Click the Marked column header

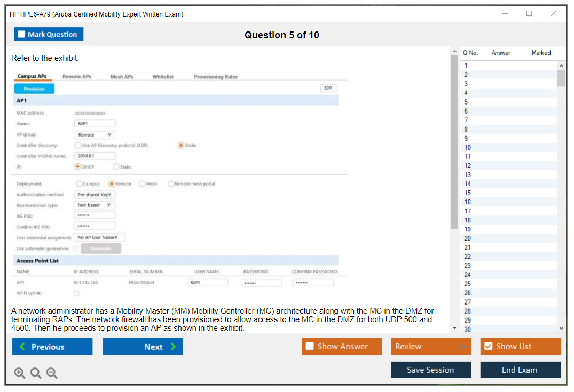tap(540, 53)
